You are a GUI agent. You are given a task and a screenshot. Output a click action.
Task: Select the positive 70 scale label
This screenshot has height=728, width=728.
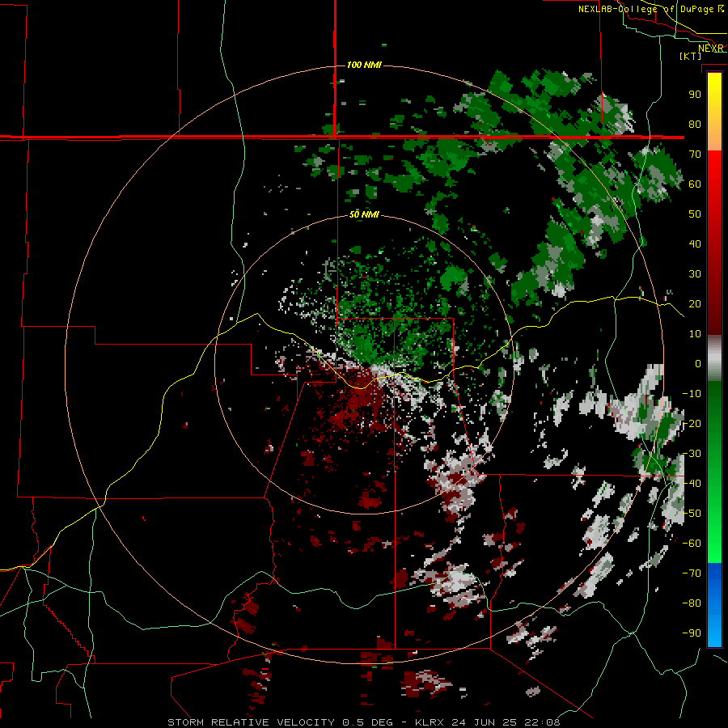[x=695, y=154]
